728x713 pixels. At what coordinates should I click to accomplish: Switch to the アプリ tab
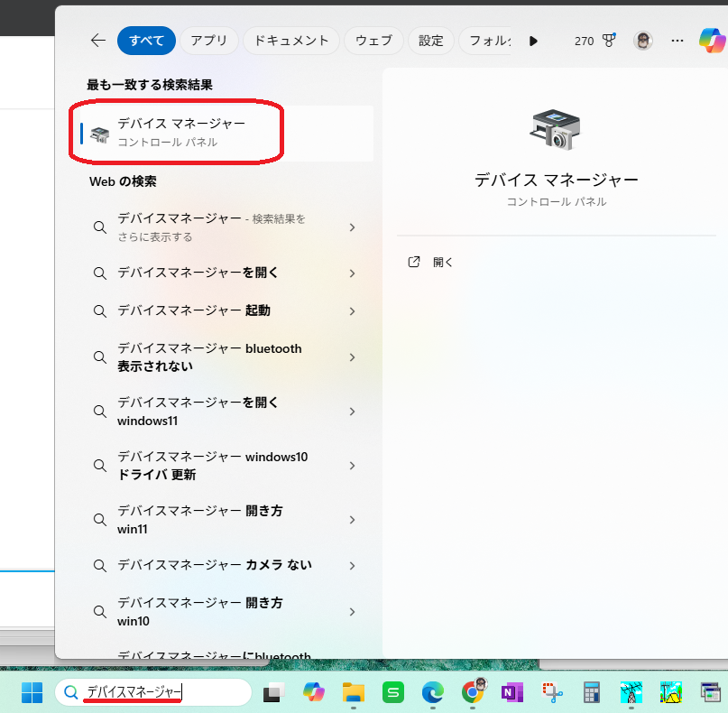(209, 41)
